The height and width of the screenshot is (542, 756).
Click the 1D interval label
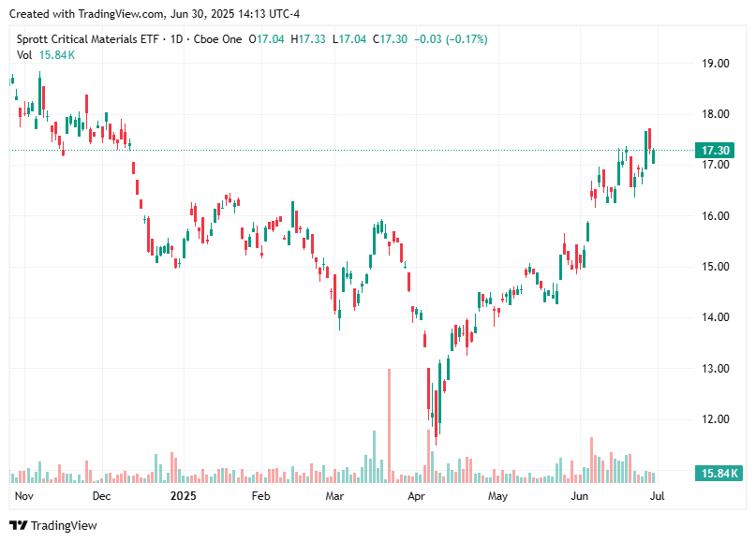(176, 39)
